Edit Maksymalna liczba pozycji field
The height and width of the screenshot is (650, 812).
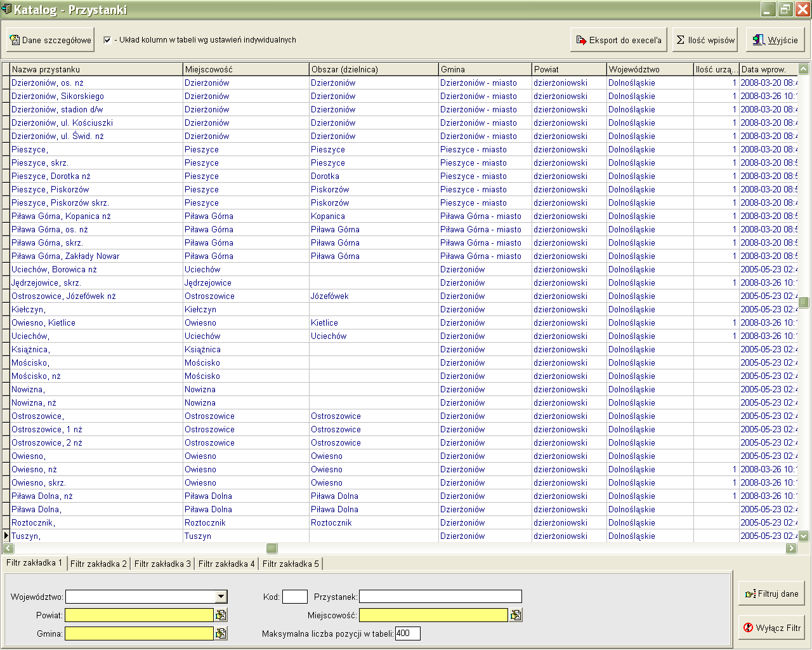pyautogui.click(x=407, y=633)
